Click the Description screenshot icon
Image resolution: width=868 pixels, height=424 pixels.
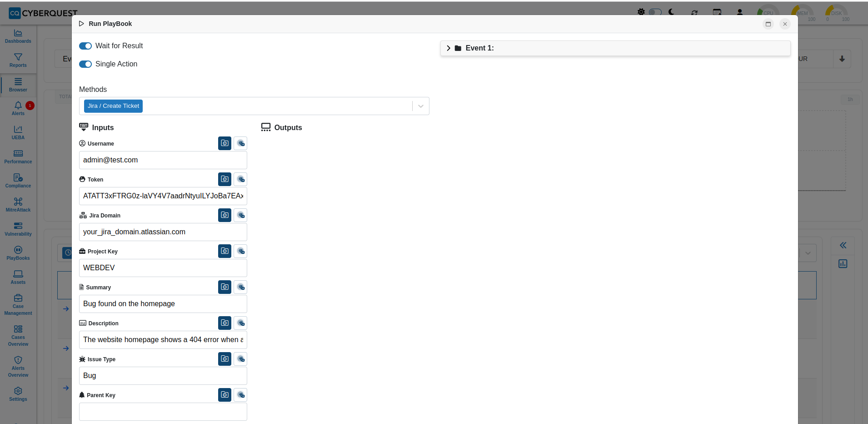(224, 323)
